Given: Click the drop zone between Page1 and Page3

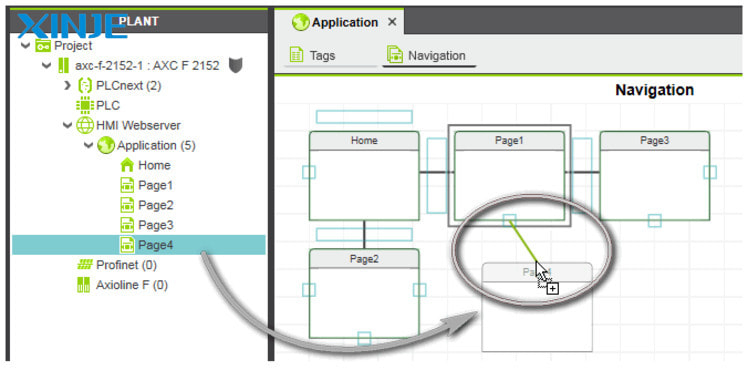Looking at the screenshot, I should (582, 175).
